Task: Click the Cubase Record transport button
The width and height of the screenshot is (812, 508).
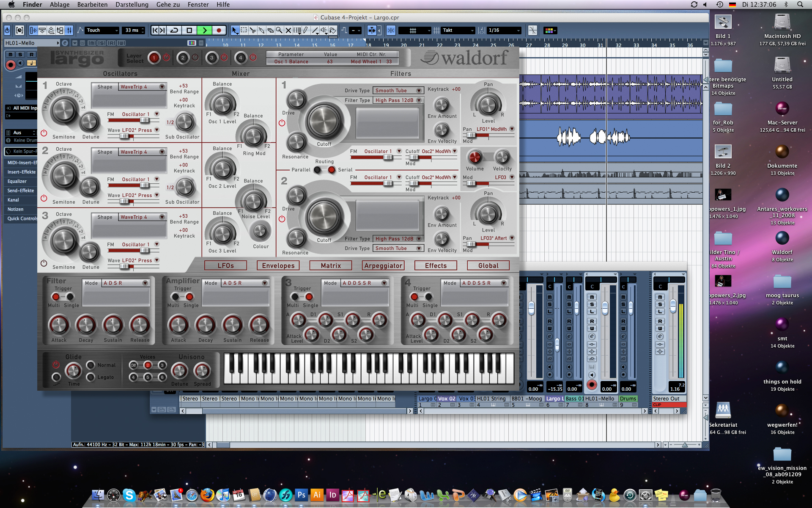Action: pos(219,30)
